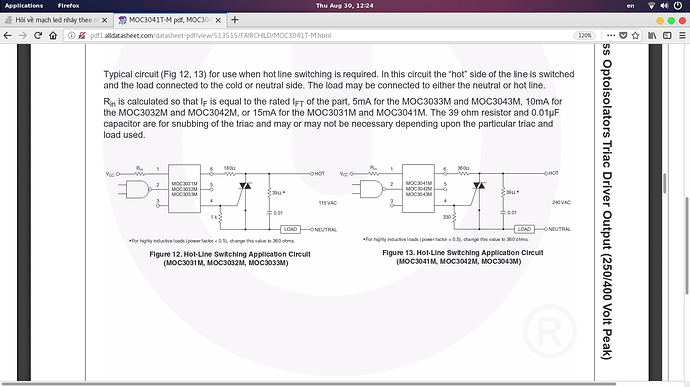Click '(MOC3041M, MOC3042M, MOC3043M)' caption line

click(x=459, y=262)
